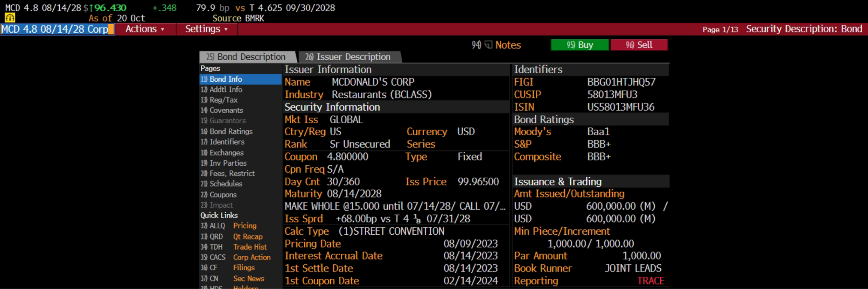
Task: Click the yellow gauge icon under the MCD ticker
Action: tap(10, 18)
